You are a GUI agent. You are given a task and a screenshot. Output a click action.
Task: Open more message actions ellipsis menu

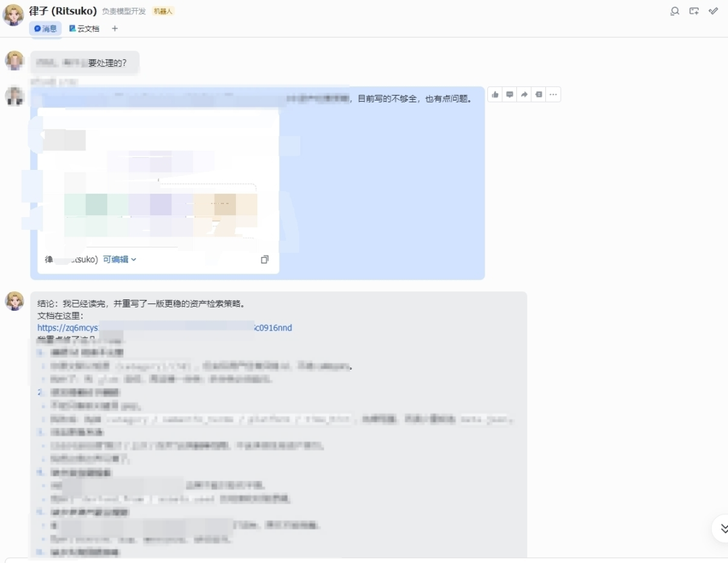(553, 94)
